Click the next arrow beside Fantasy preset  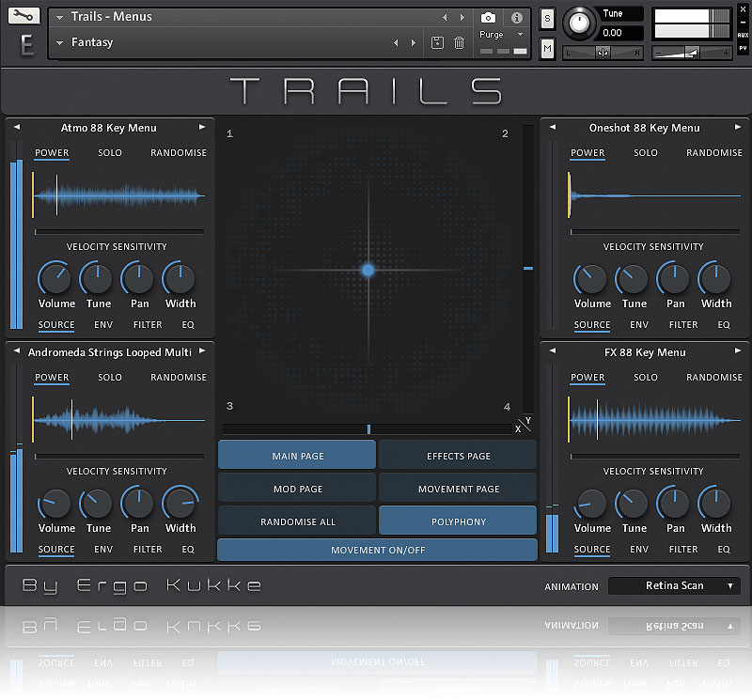[x=411, y=42]
